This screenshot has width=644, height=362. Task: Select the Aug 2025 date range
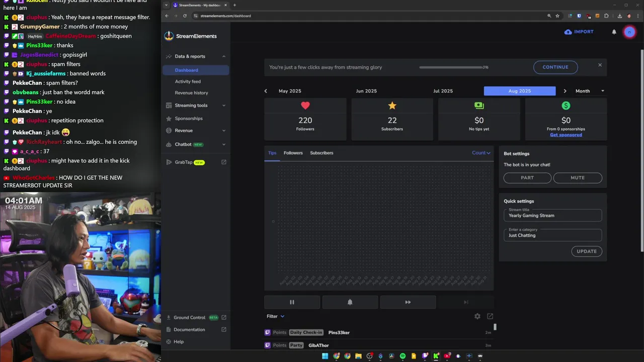520,91
